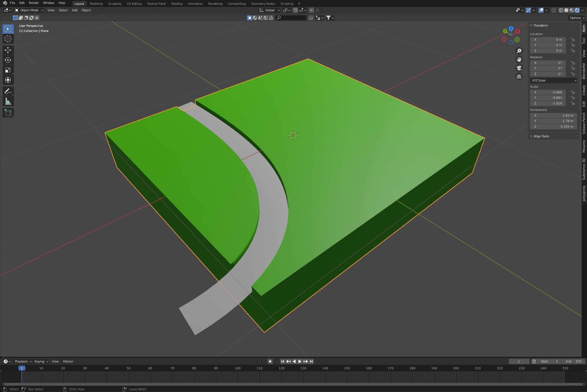Switch to Geometry Nodes workspace tab
Image resolution: width=587 pixels, height=392 pixels.
coord(263,4)
